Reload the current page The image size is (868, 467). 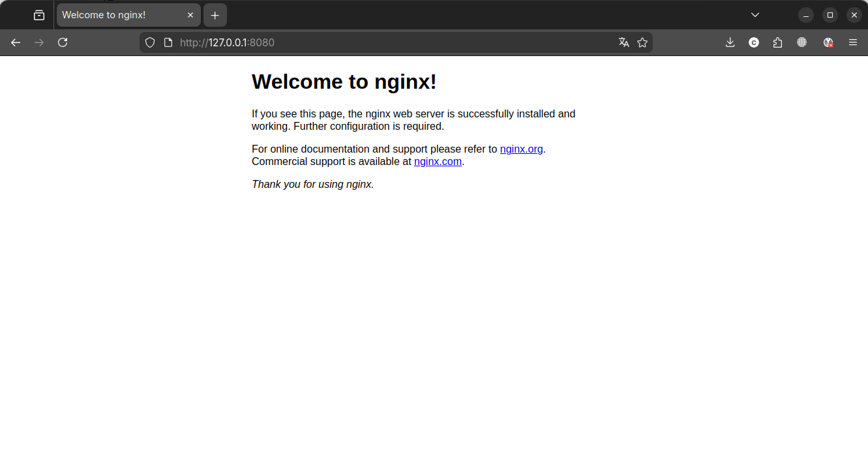[x=63, y=42]
